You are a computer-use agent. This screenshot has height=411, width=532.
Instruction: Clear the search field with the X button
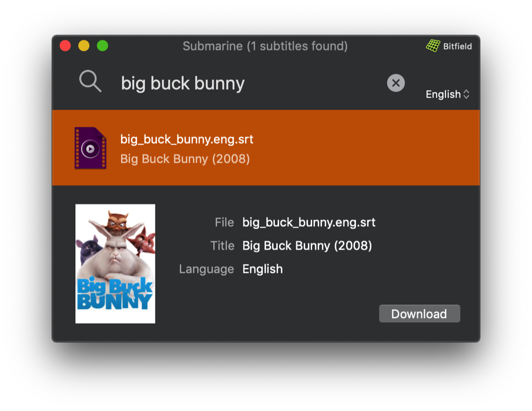(395, 83)
